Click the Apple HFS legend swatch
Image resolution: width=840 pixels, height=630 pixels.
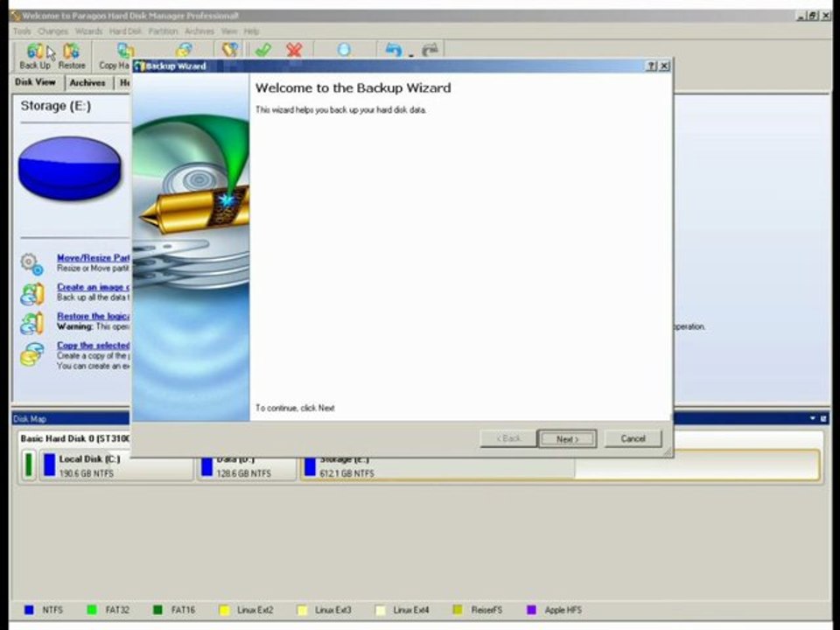[531, 610]
